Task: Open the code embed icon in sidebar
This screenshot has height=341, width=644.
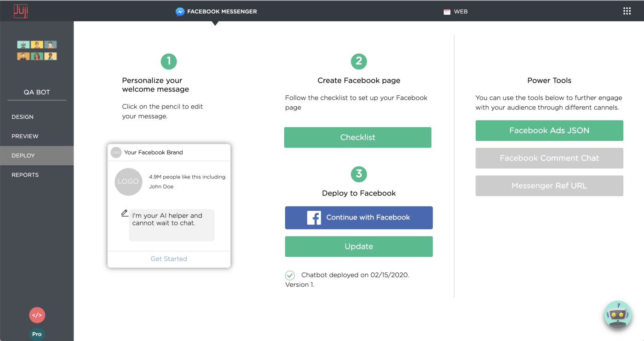Action: pos(37,315)
